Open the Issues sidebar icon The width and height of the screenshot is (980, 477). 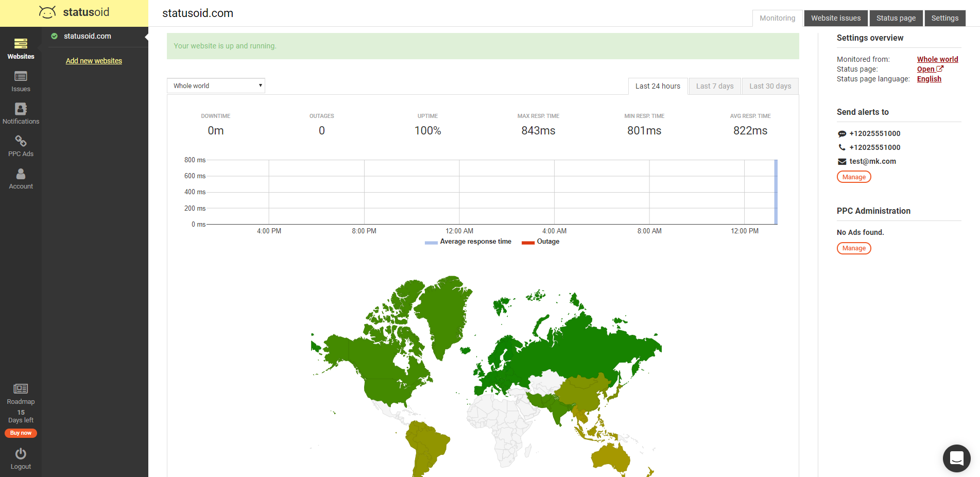coord(21,77)
